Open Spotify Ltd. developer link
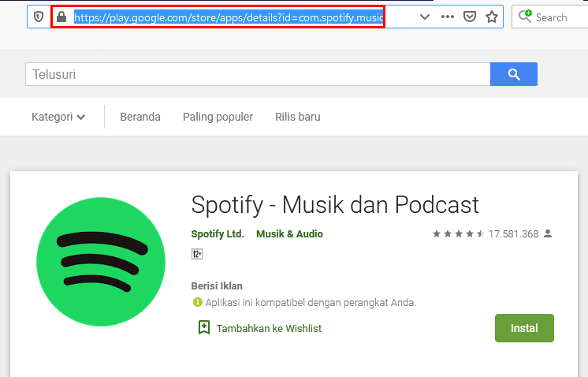588x377 pixels. 218,234
